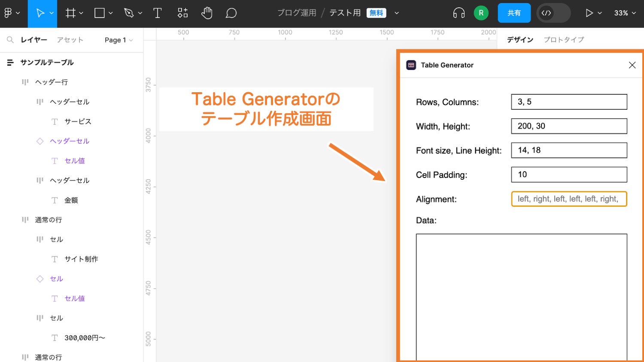Toggle the Dev Mode switch
This screenshot has width=644, height=362.
[x=553, y=13]
